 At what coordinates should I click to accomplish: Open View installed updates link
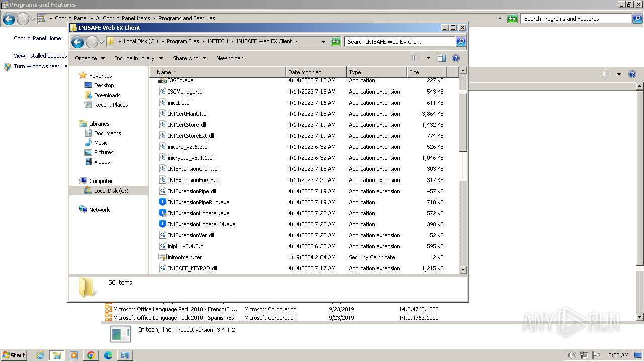[x=40, y=56]
